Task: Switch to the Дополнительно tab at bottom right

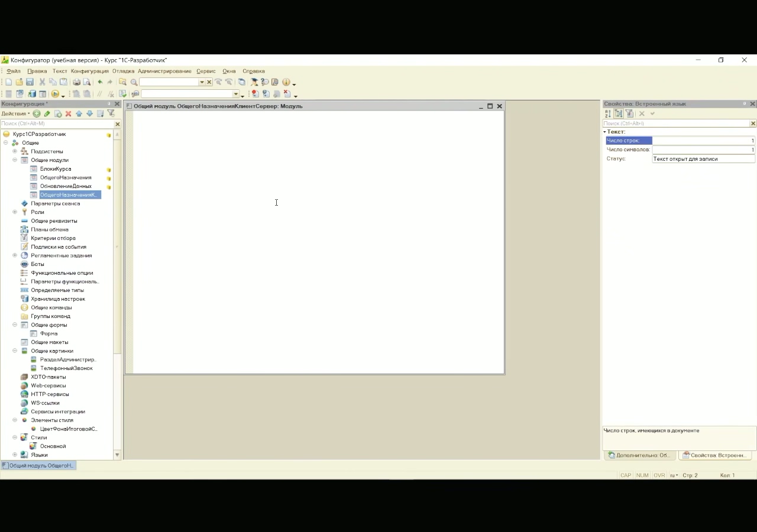Action: coord(640,455)
